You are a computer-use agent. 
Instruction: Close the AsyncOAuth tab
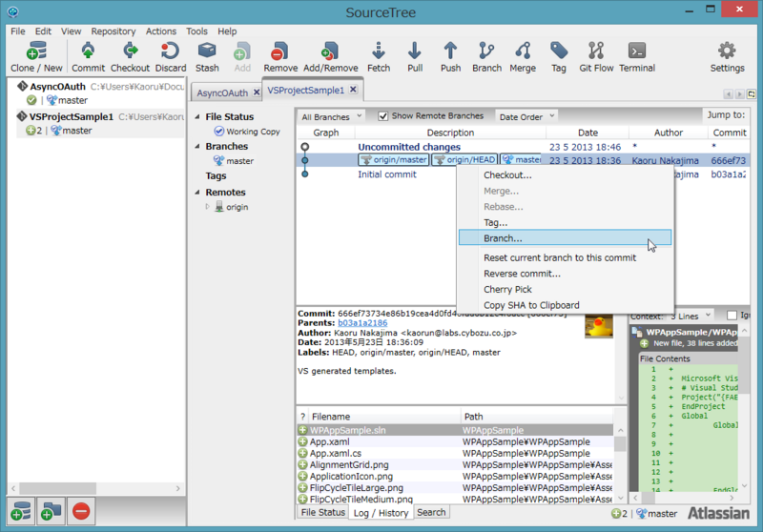[257, 92]
